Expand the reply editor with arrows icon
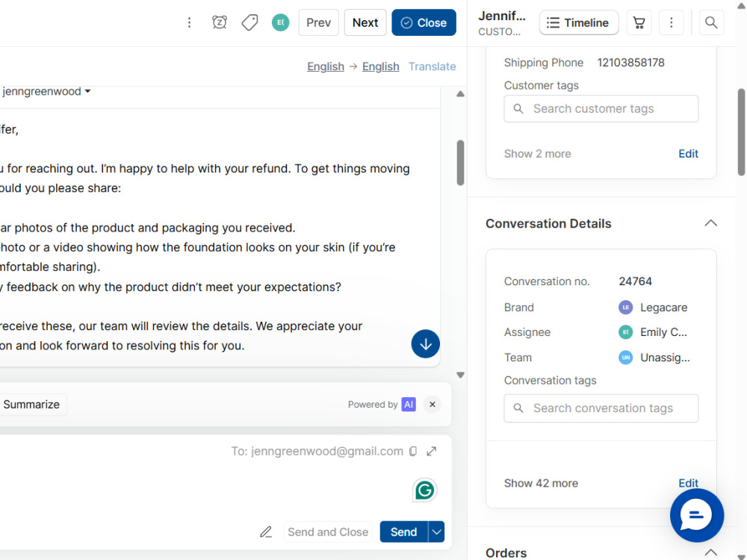This screenshot has width=747, height=560. coord(432,451)
